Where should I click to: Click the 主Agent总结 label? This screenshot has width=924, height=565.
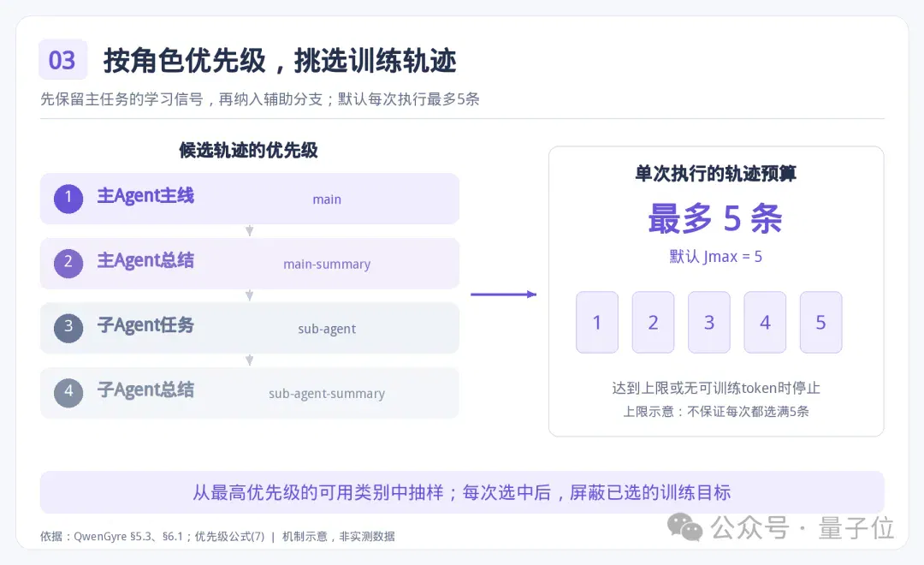pyautogui.click(x=145, y=261)
